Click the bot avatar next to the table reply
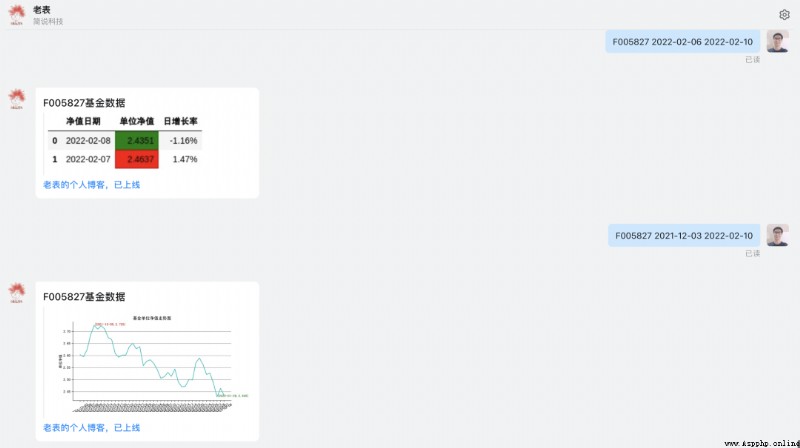Image resolution: width=800 pixels, height=448 pixels. click(17, 99)
